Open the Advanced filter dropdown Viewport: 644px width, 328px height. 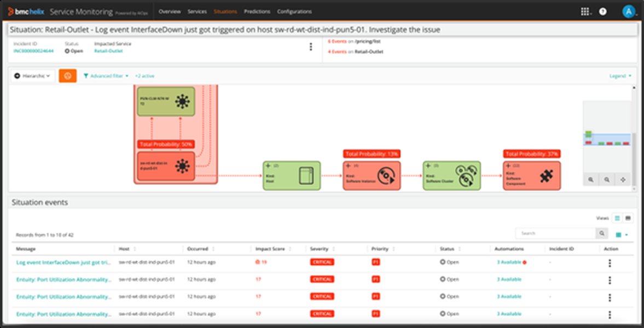coord(106,76)
